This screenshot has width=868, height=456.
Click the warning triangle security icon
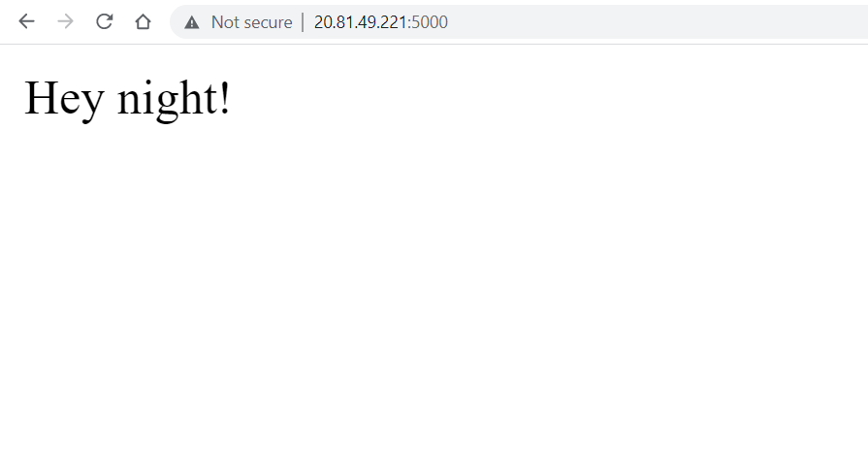(x=191, y=22)
